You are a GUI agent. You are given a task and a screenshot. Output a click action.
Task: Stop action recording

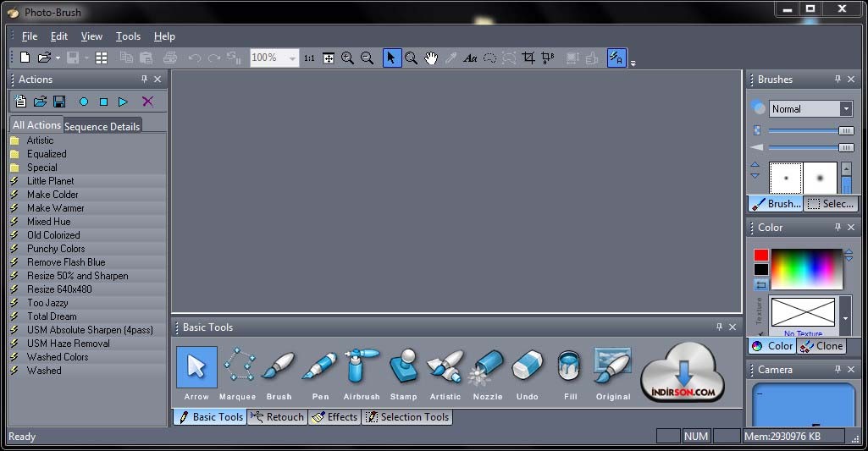tap(103, 102)
